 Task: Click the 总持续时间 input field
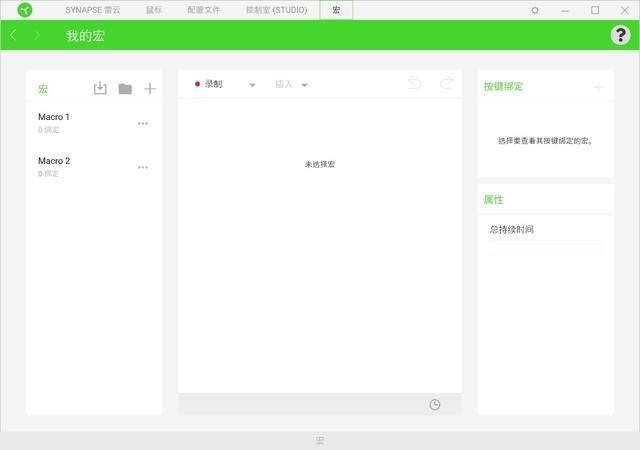[x=545, y=247]
